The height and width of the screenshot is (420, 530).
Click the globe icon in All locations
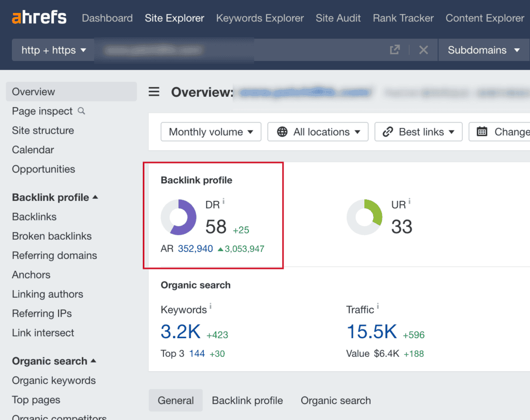click(x=282, y=132)
